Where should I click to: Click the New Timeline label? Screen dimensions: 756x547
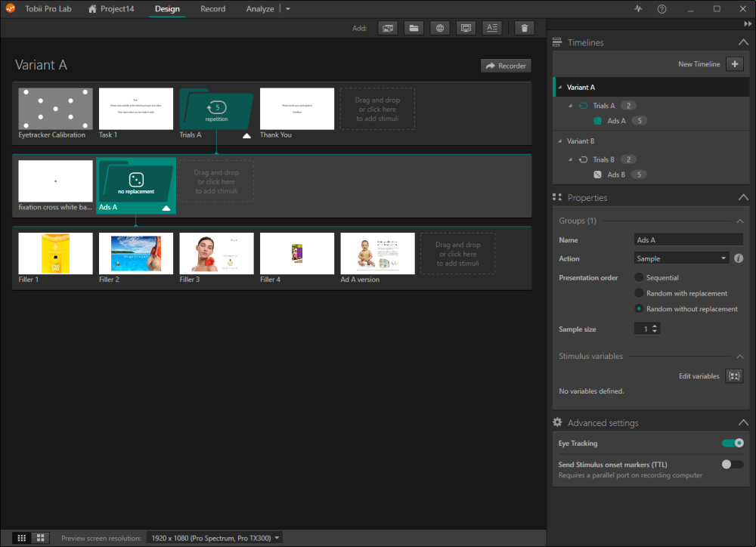699,64
